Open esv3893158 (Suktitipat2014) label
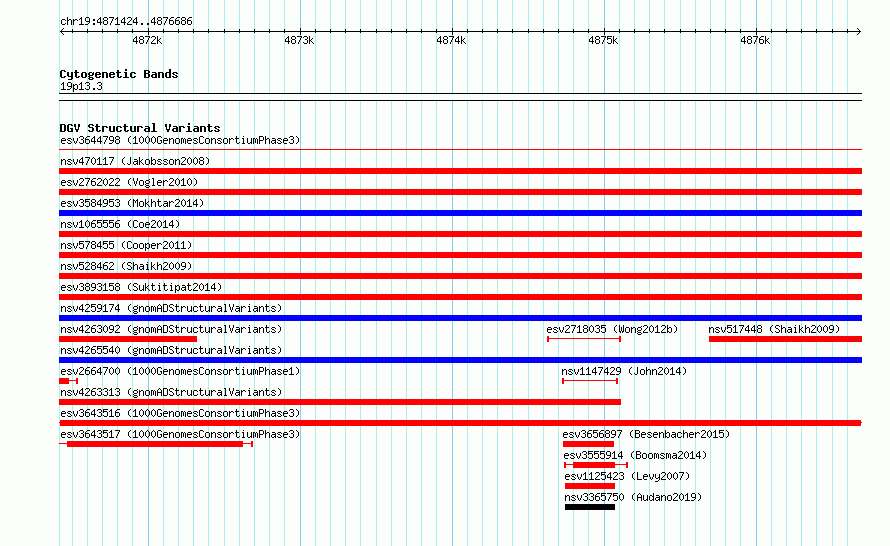Viewport: 890px width, 546px height. pyautogui.click(x=141, y=287)
